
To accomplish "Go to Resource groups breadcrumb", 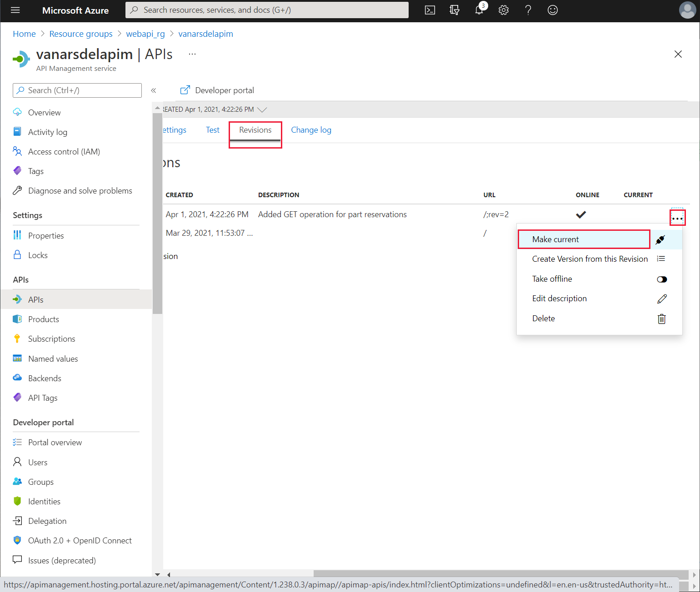I will [x=81, y=34].
